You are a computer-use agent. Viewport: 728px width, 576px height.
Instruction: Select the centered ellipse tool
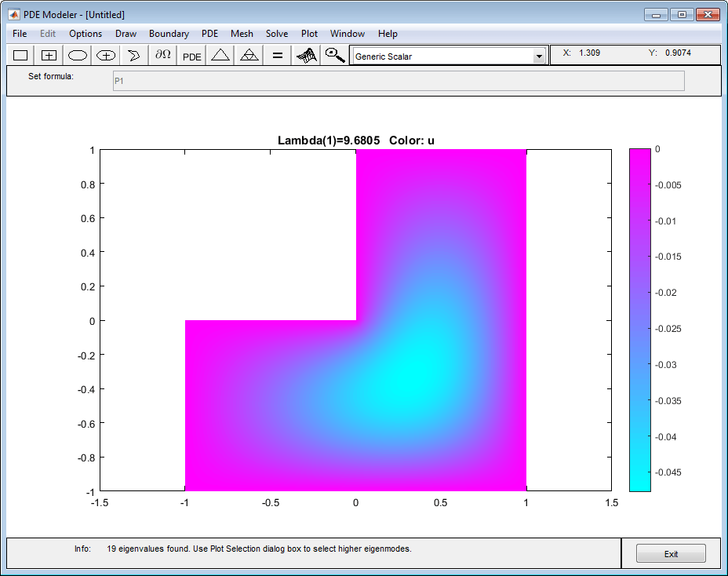pos(106,55)
